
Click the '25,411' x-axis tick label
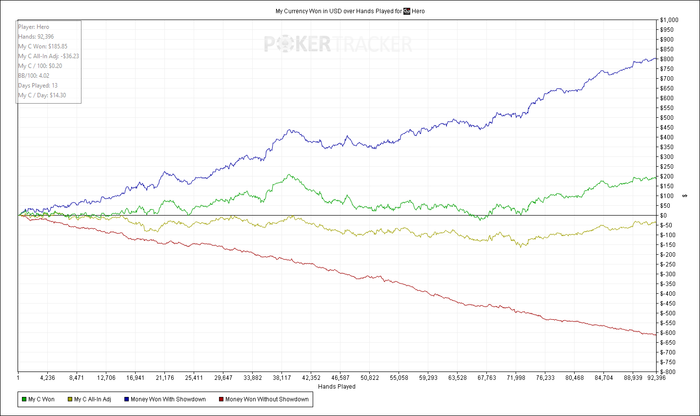tap(194, 378)
